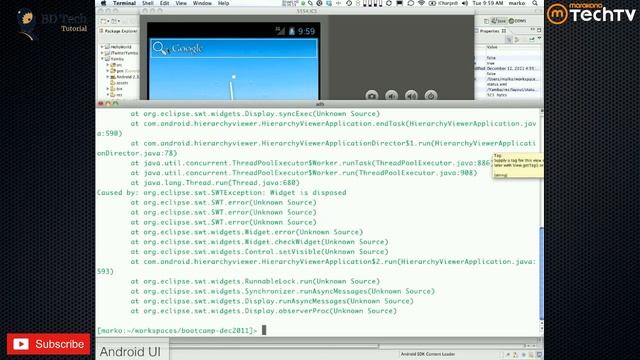Expand the src folder in Yamba
The width and height of the screenshot is (640, 360).
click(x=108, y=65)
